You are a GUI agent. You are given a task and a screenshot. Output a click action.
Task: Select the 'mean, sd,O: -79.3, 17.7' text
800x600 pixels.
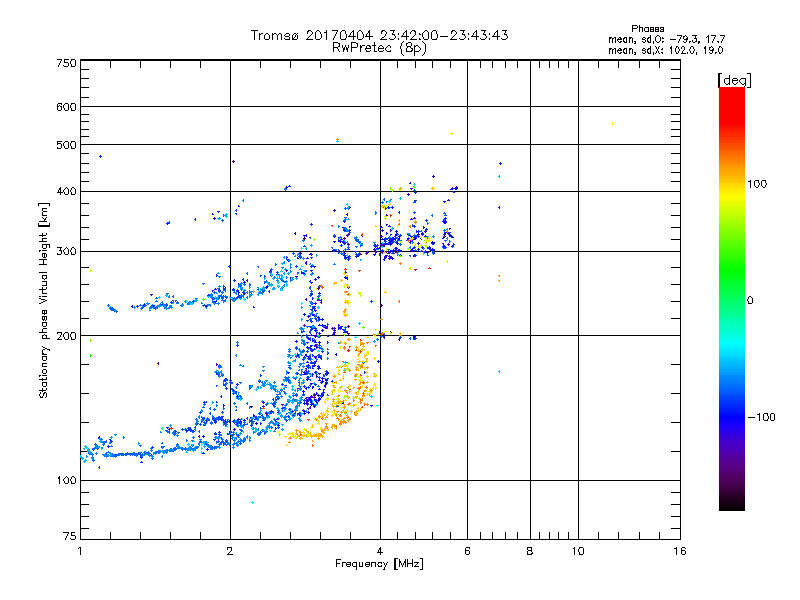(666, 40)
